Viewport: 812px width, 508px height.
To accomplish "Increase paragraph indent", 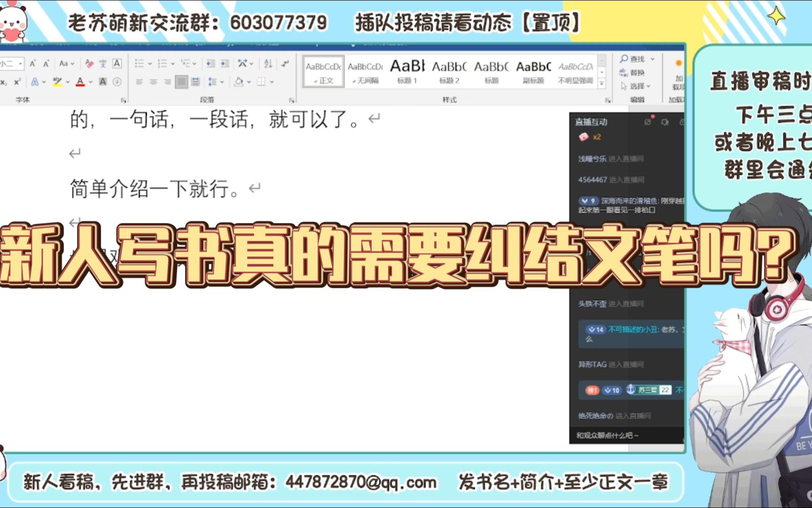I will point(225,63).
